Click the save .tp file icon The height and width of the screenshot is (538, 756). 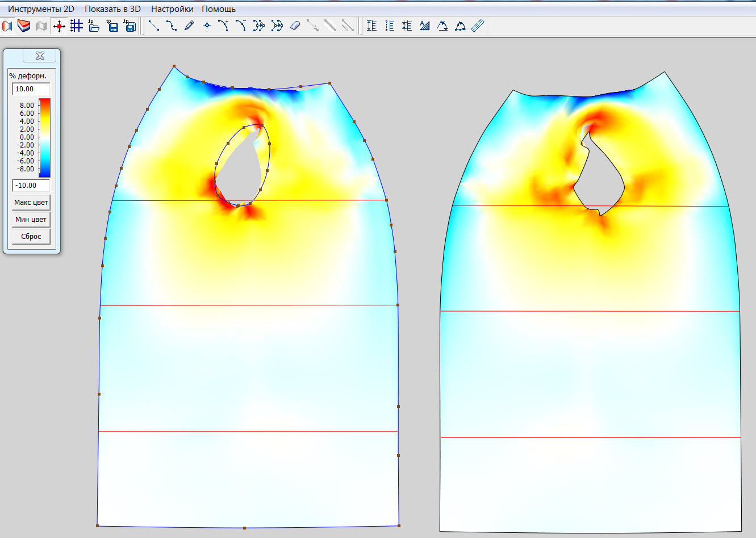(112, 26)
